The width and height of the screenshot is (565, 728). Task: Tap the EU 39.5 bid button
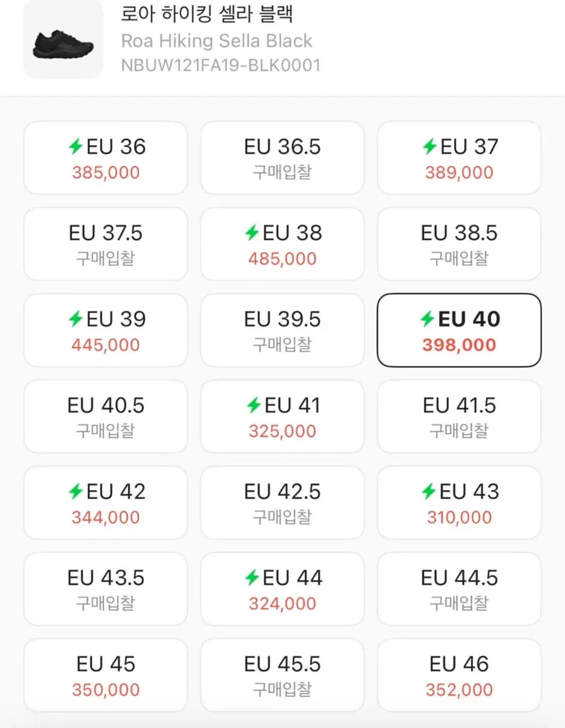(x=282, y=331)
